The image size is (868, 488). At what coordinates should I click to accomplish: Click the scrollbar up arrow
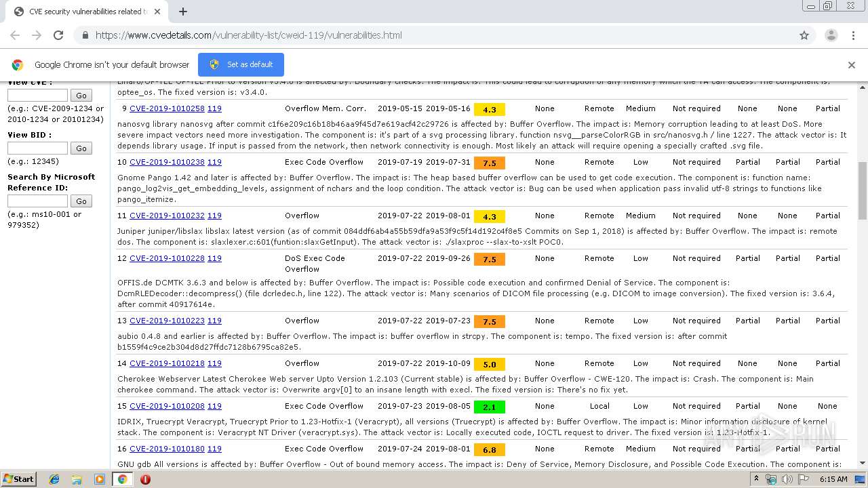point(863,87)
